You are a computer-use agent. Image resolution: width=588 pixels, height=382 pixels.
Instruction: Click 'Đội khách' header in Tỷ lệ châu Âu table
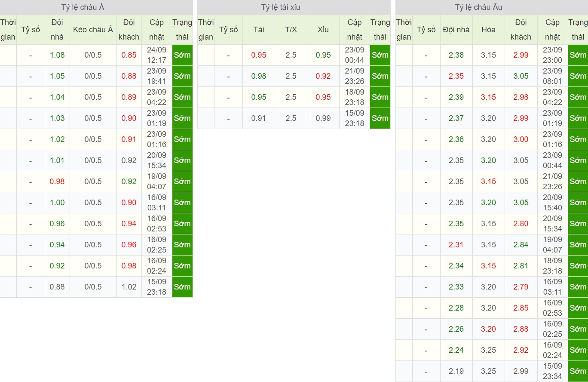coord(521,30)
